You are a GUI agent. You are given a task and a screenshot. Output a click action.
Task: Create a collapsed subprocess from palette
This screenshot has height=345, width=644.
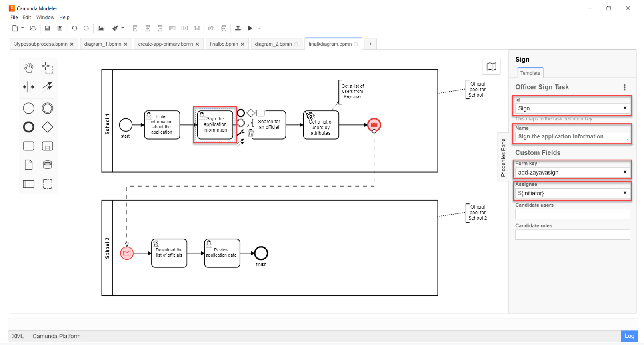(48, 146)
